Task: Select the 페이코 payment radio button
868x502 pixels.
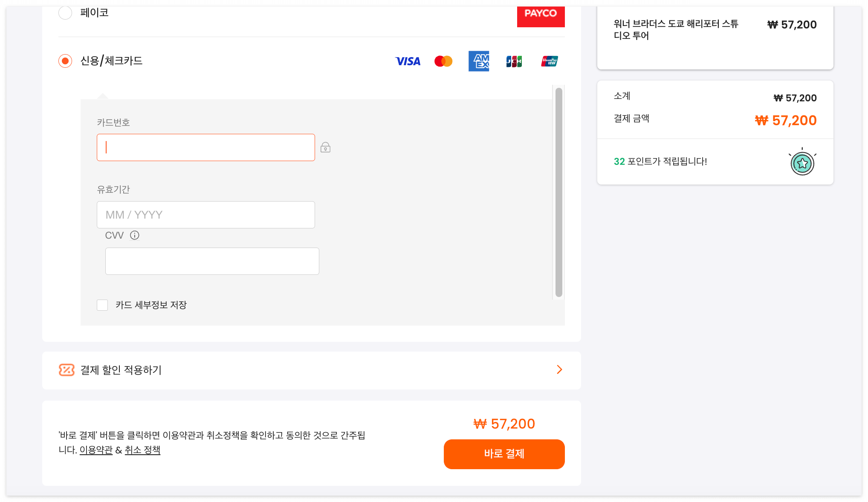Action: tap(65, 13)
